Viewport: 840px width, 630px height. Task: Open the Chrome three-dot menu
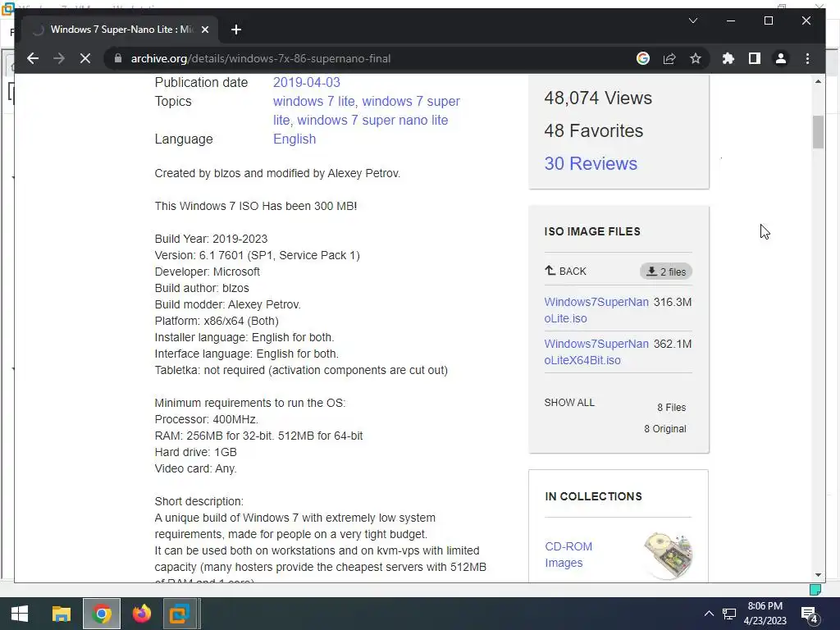coord(807,58)
